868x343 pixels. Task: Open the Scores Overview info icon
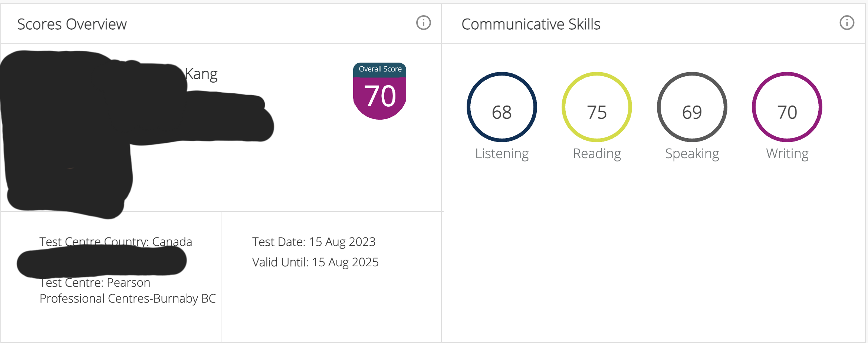coord(423,23)
